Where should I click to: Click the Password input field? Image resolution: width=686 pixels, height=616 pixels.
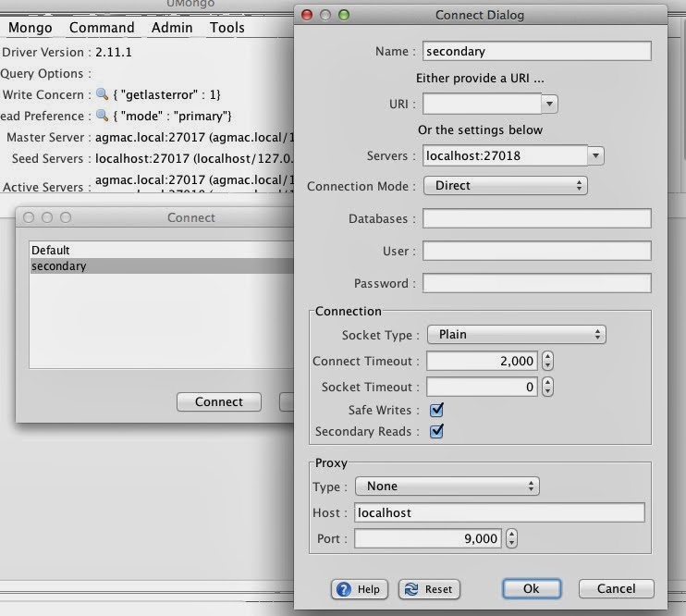(x=537, y=283)
